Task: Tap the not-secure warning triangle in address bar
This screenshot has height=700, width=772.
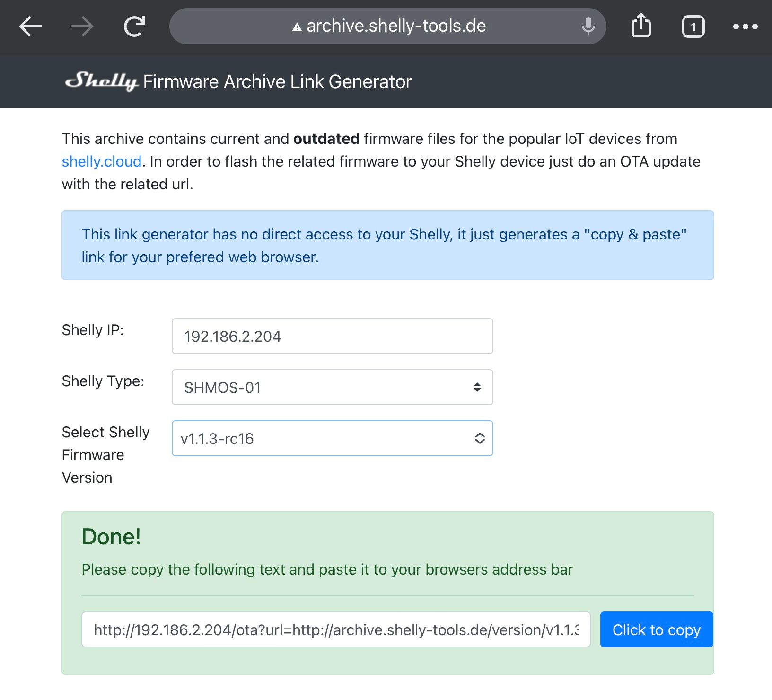Action: (x=297, y=27)
